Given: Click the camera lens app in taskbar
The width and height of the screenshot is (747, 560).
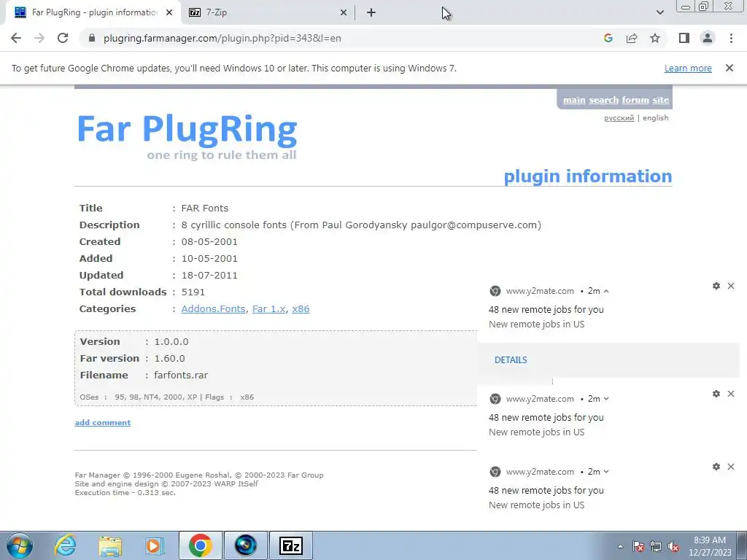Looking at the screenshot, I should pyautogui.click(x=245, y=545).
